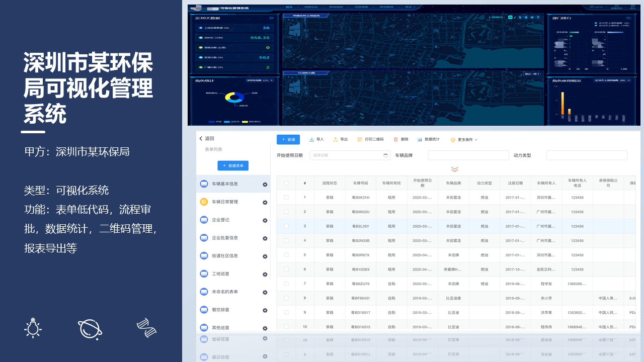Click the 车辆所有权 column header
This screenshot has height=362, width=644.
click(x=391, y=184)
